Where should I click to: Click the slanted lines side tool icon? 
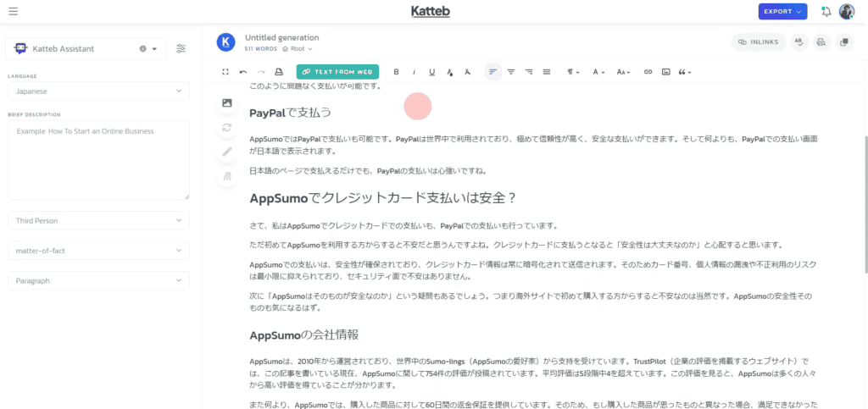[x=226, y=177]
